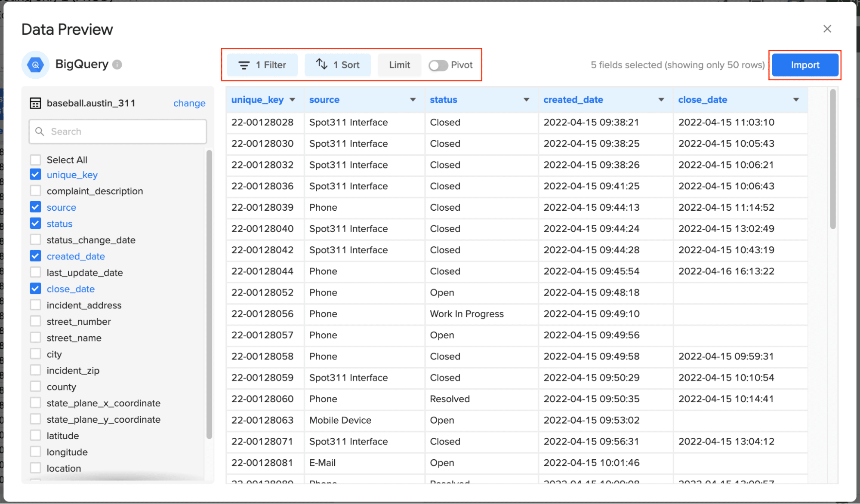The height and width of the screenshot is (504, 860).
Task: Uncheck the created_date field
Action: pos(36,256)
